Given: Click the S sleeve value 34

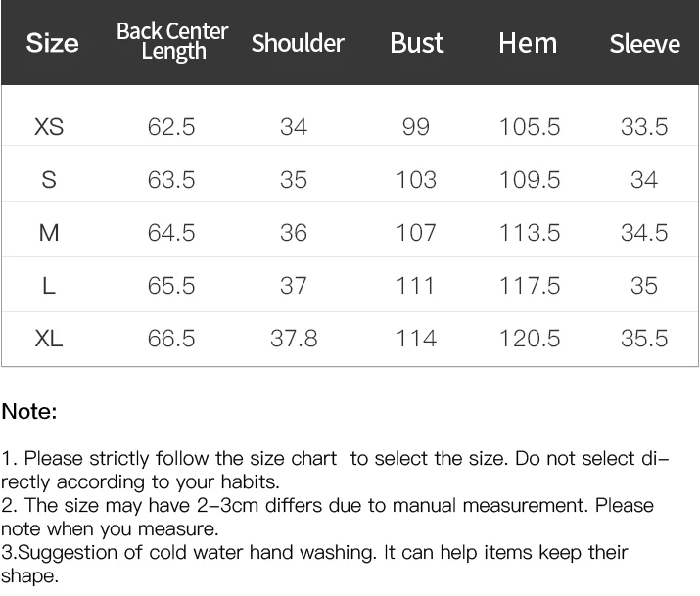Looking at the screenshot, I should point(644,180).
